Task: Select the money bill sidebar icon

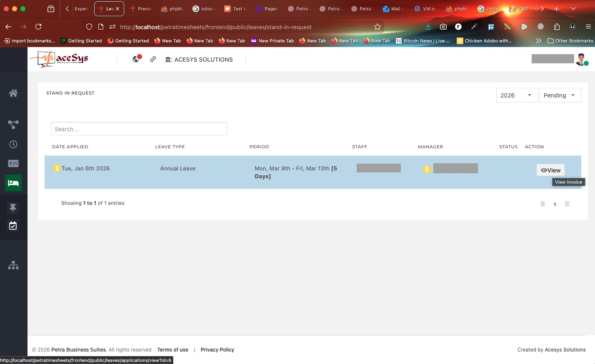Action: pos(13,164)
